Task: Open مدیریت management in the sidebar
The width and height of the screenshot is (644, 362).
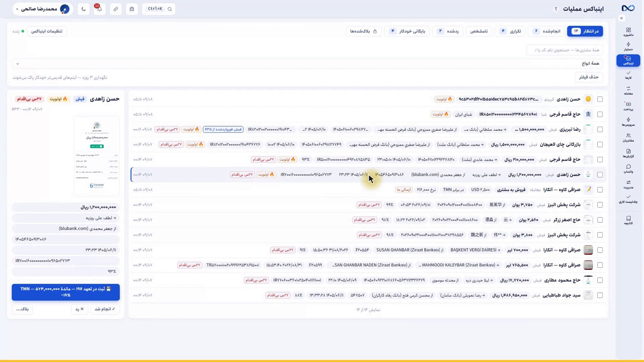Action: (x=628, y=184)
